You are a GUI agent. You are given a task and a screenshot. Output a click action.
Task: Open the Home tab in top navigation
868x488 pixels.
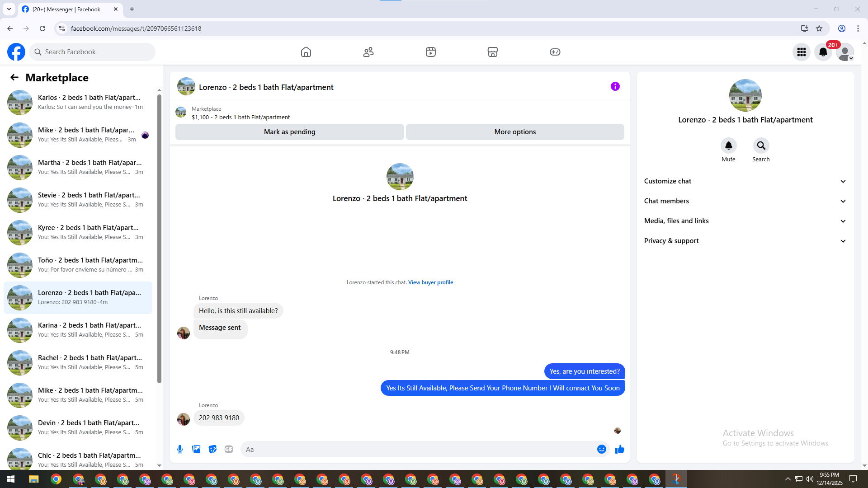tap(306, 52)
